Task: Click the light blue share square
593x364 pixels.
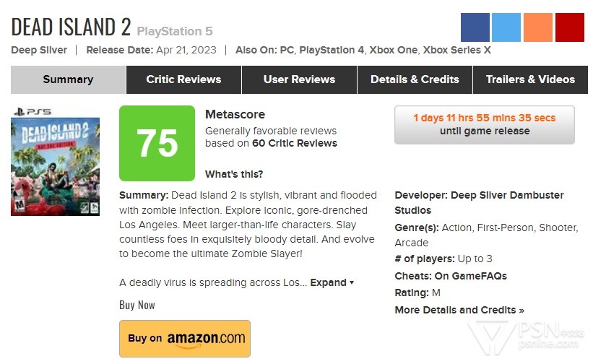Action: 506,27
